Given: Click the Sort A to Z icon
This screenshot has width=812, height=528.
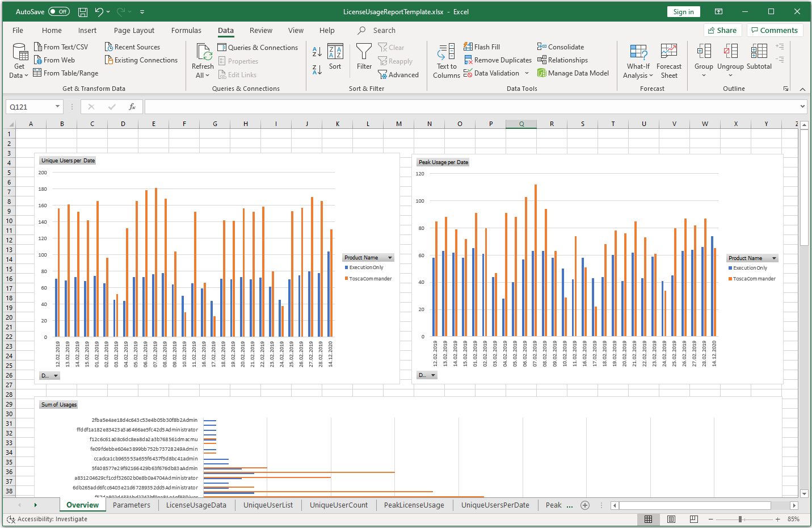Looking at the screenshot, I should (x=317, y=52).
